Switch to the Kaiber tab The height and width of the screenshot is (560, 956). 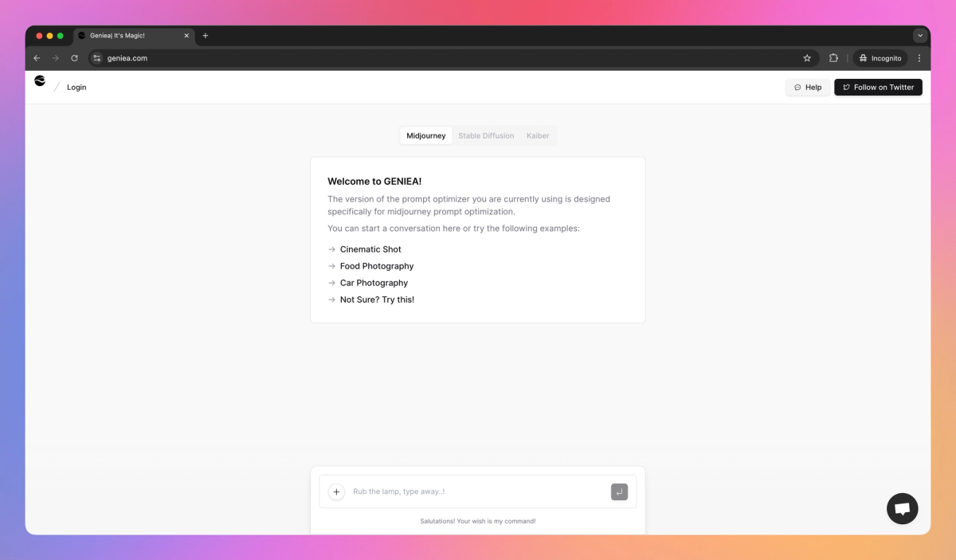[538, 135]
